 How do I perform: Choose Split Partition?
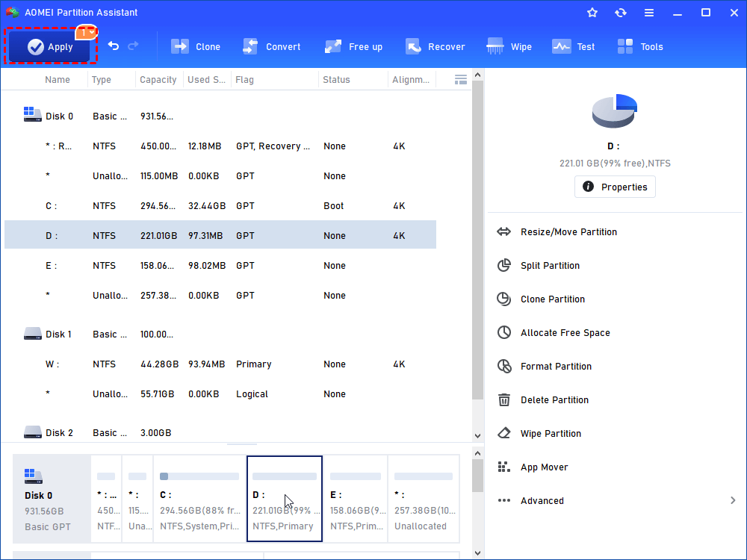point(539,265)
